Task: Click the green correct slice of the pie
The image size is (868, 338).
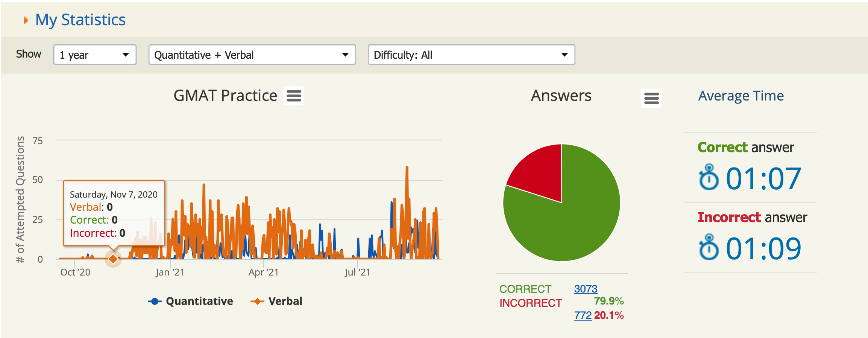Action: [579, 222]
